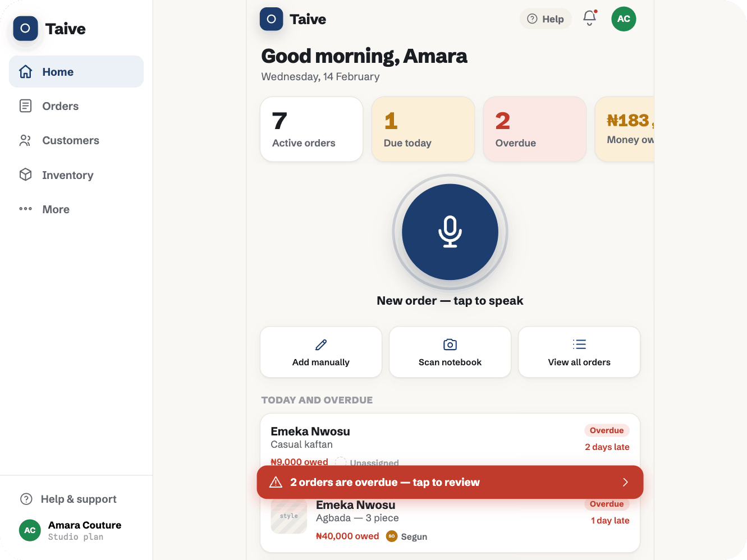
Task: Open the Home sidebar item
Action: click(76, 72)
